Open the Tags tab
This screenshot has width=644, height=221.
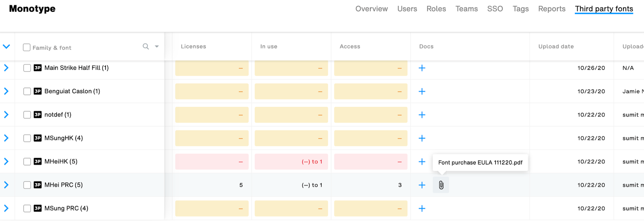[x=521, y=9]
